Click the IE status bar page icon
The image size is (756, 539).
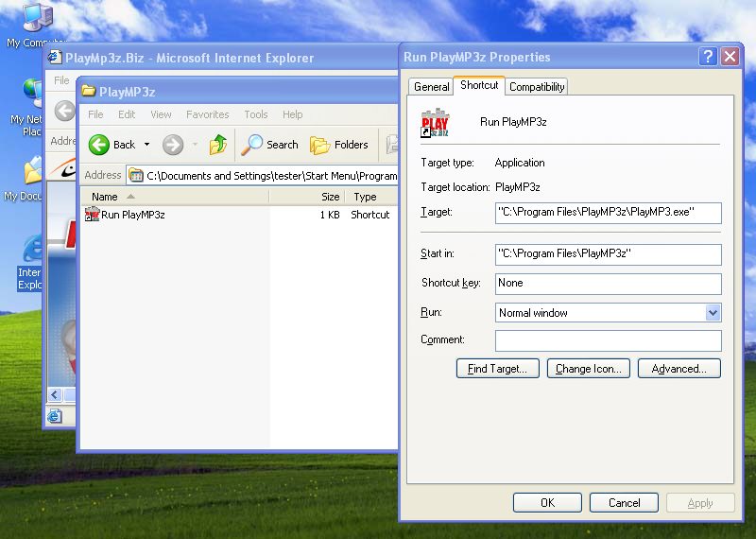pyautogui.click(x=55, y=415)
